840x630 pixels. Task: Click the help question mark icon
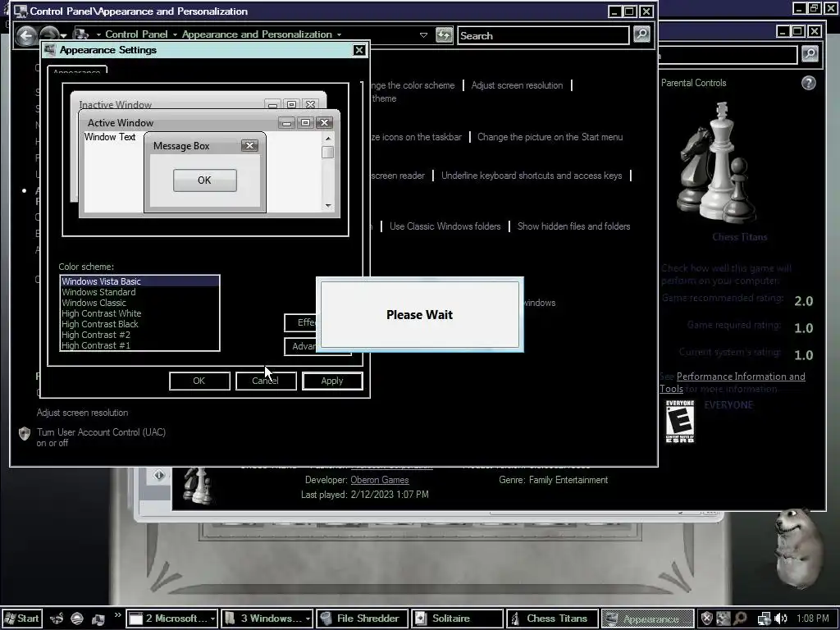[x=808, y=83]
